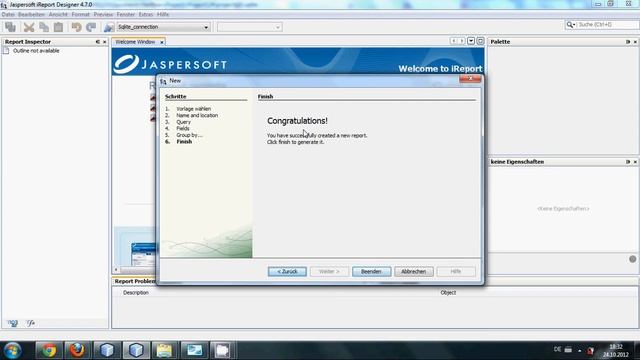Focus the Suche search field
This screenshot has width=640, height=360.
click(x=607, y=25)
